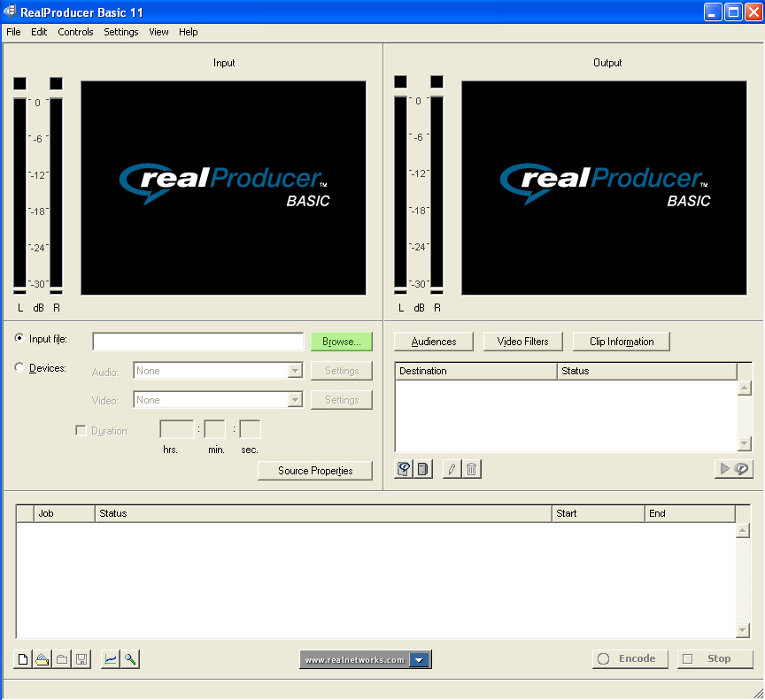Click the Input video preview pane
This screenshot has height=700, width=765.
(x=223, y=188)
